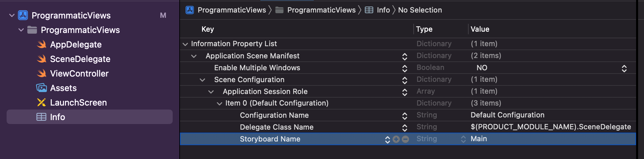Select the Delegate Class Name row
This screenshot has width=644, height=159.
[277, 127]
